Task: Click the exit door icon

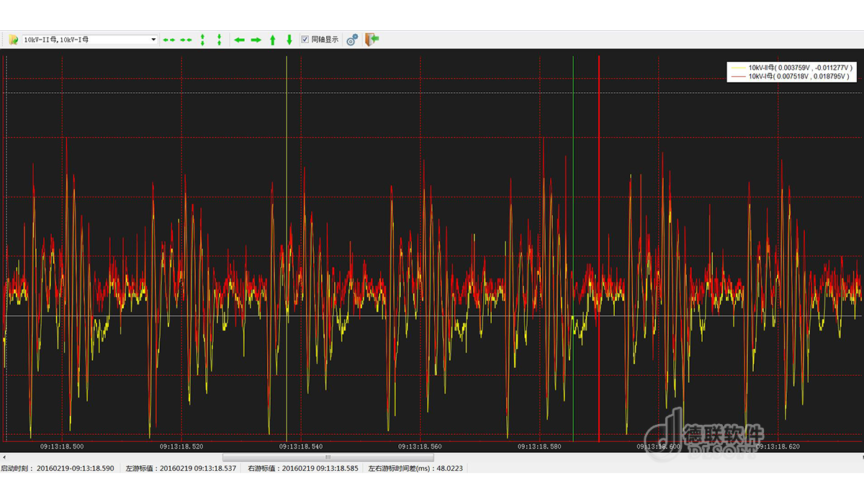Action: coord(372,40)
